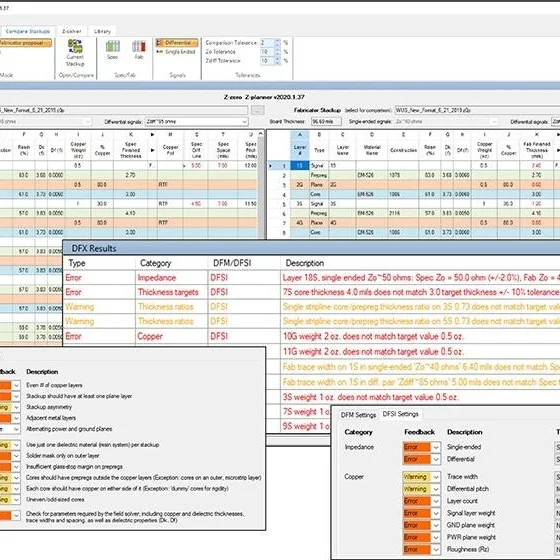Open feedback dropdown for GND plane weight
560x560 pixels.
point(436,525)
